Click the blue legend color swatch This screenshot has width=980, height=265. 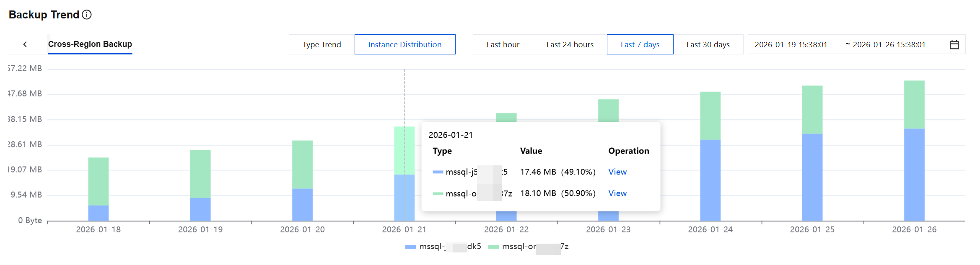tap(410, 247)
